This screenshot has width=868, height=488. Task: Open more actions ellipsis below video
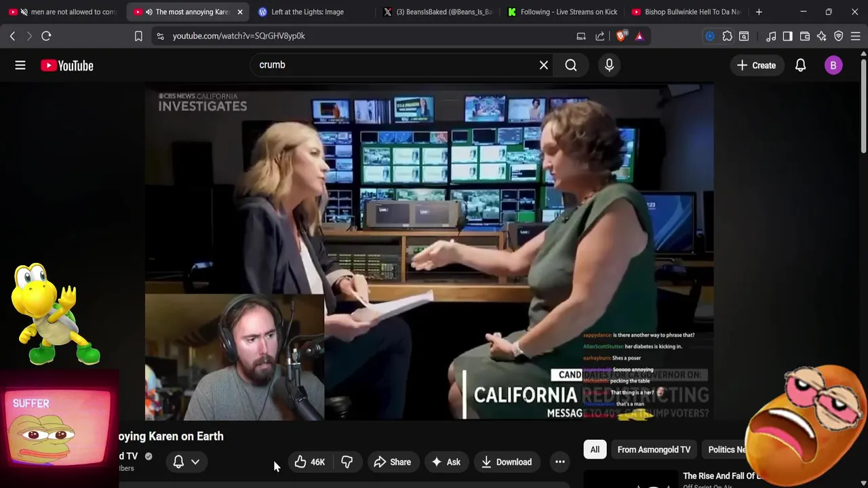(560, 462)
